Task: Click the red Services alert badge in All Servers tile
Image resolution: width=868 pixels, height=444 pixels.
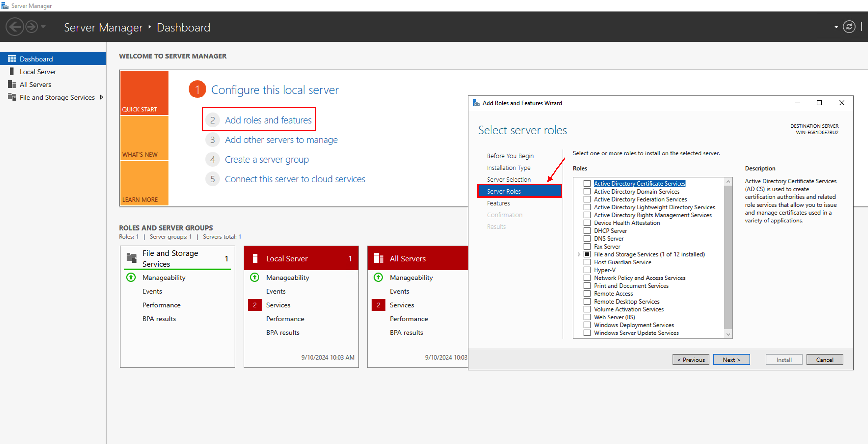Action: [379, 305]
